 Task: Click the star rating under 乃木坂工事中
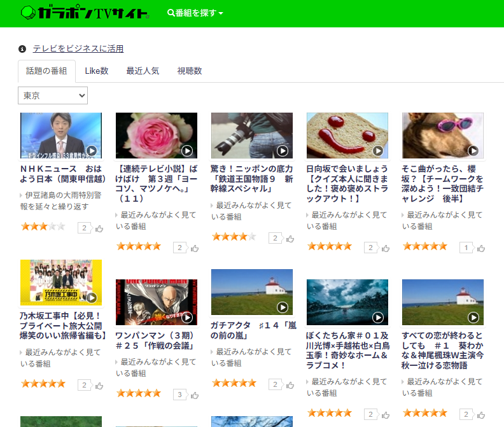[x=43, y=384]
